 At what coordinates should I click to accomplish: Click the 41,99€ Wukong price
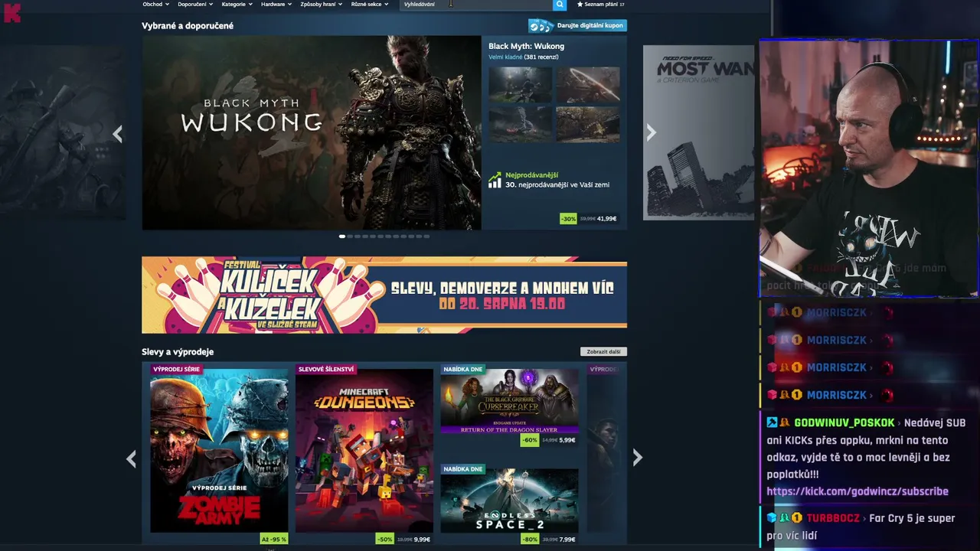coord(607,219)
